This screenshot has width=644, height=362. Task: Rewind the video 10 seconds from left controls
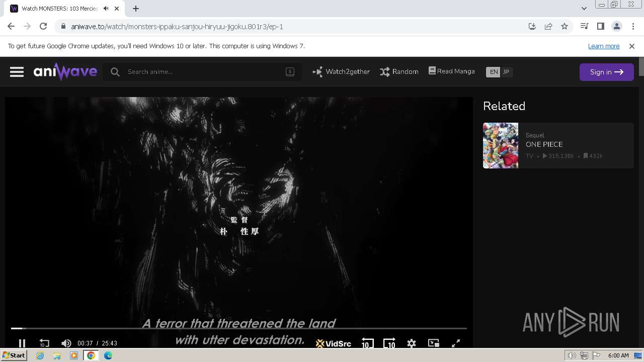[x=44, y=343]
